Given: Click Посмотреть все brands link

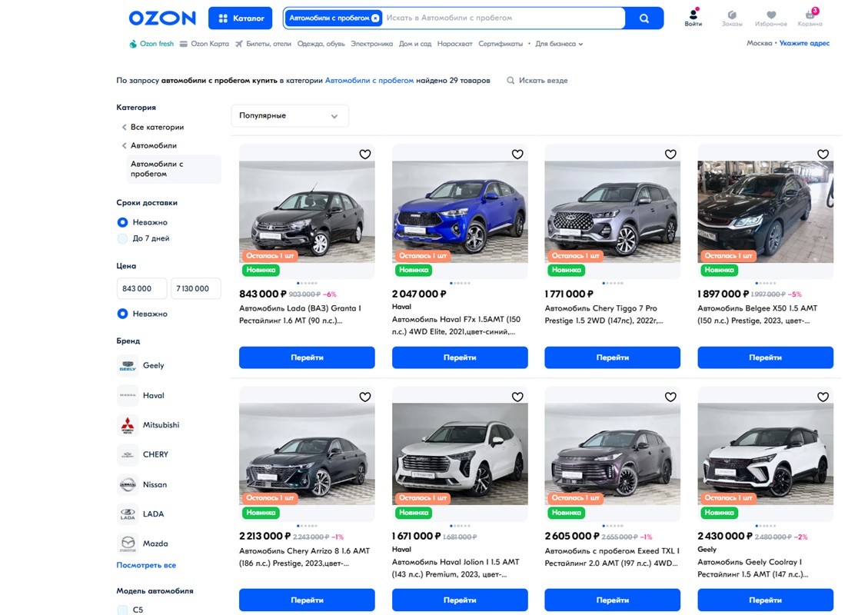Looking at the screenshot, I should 146,565.
